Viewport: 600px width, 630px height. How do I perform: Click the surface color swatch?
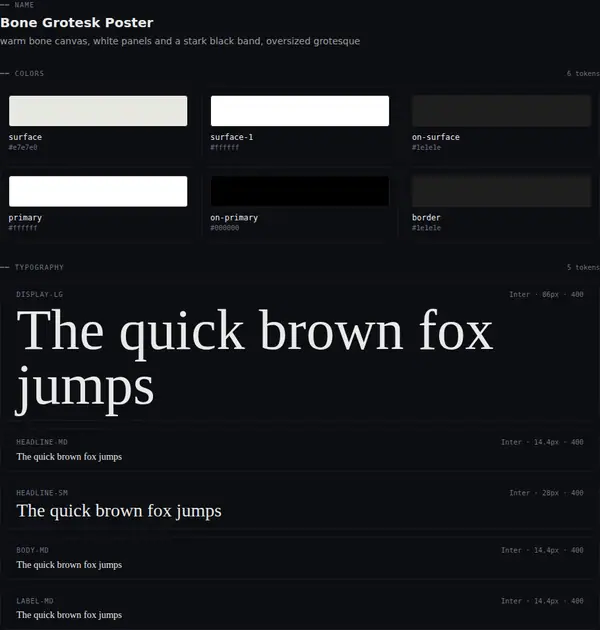click(x=98, y=111)
